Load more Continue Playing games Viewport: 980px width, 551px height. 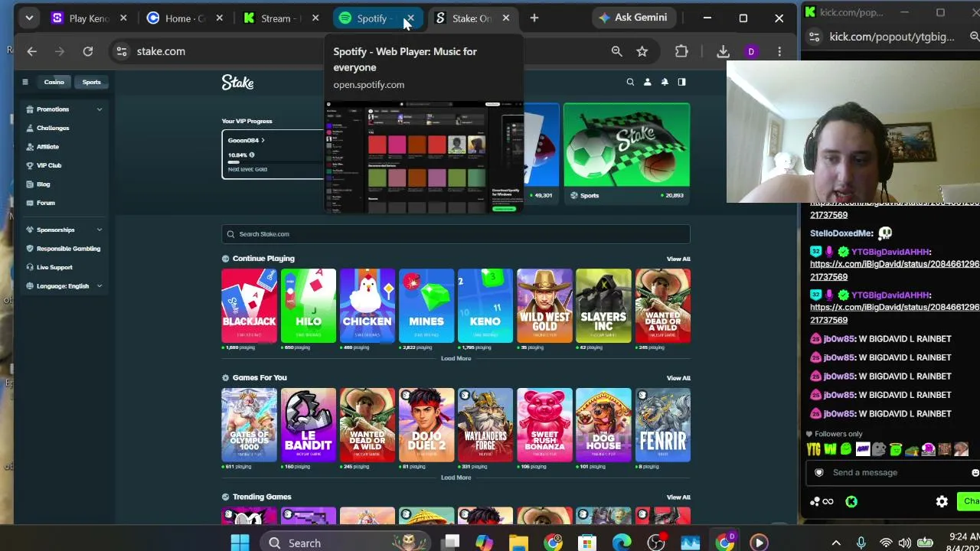click(x=456, y=358)
